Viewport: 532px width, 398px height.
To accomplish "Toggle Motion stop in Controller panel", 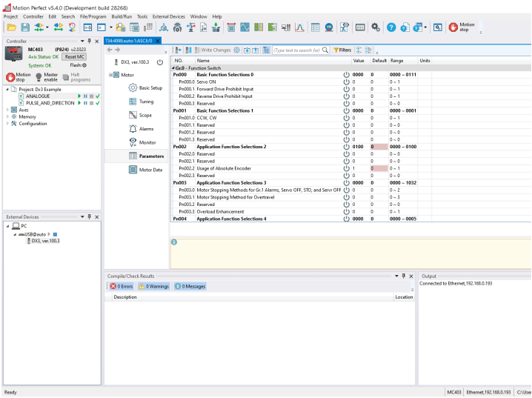I will 19,77.
